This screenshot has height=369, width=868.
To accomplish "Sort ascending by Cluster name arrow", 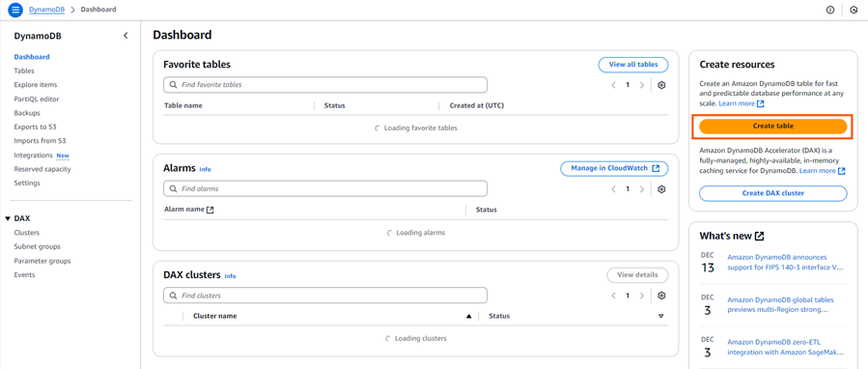I will [469, 317].
